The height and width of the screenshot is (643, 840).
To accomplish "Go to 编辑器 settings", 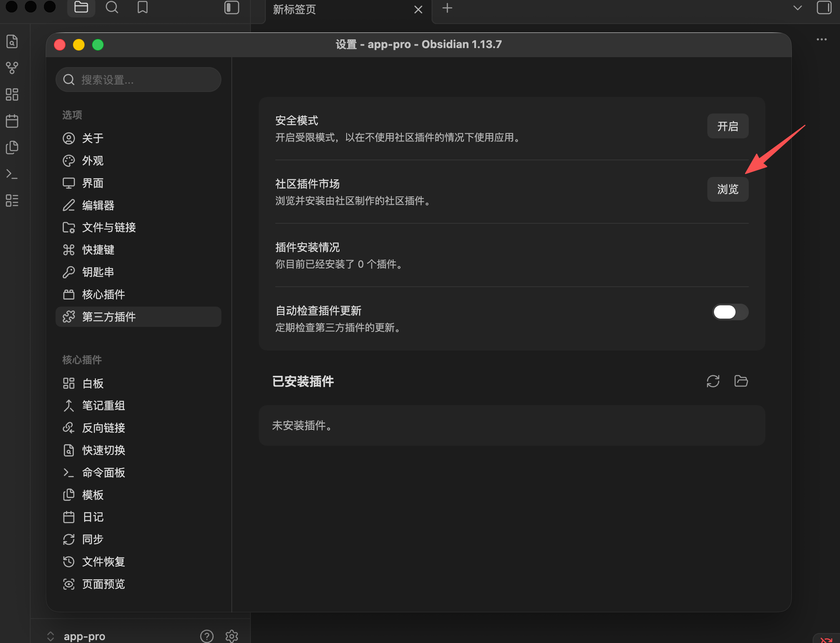I will (x=138, y=205).
